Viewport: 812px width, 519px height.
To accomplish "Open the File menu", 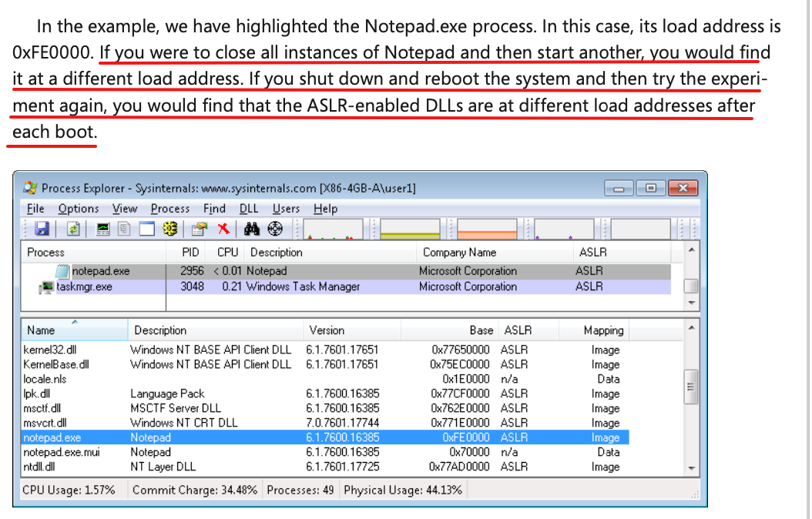I will (x=35, y=209).
